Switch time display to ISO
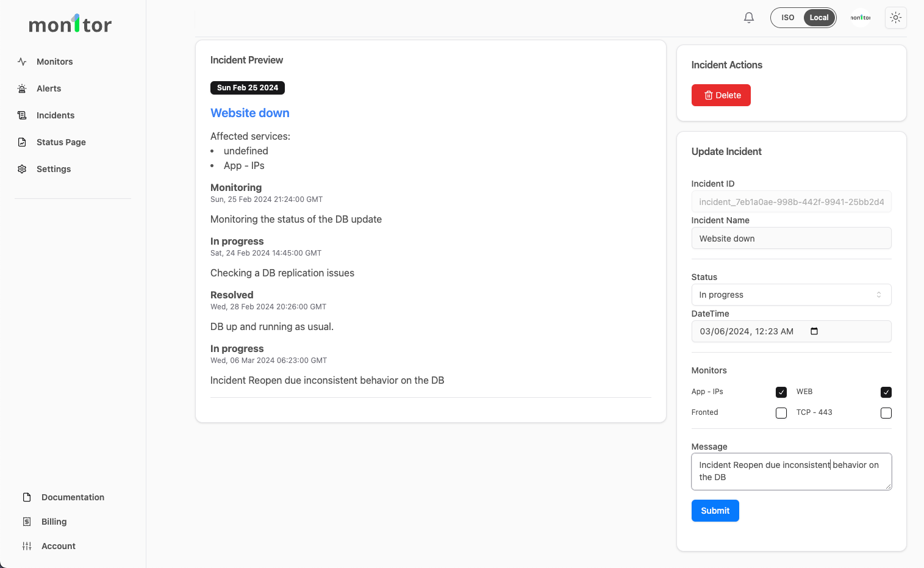924x568 pixels. coord(788,18)
